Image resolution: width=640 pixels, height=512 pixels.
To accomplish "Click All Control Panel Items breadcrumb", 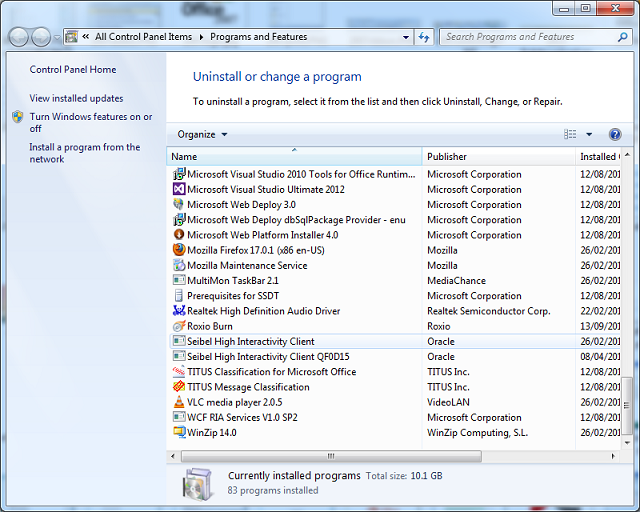I will click(144, 37).
